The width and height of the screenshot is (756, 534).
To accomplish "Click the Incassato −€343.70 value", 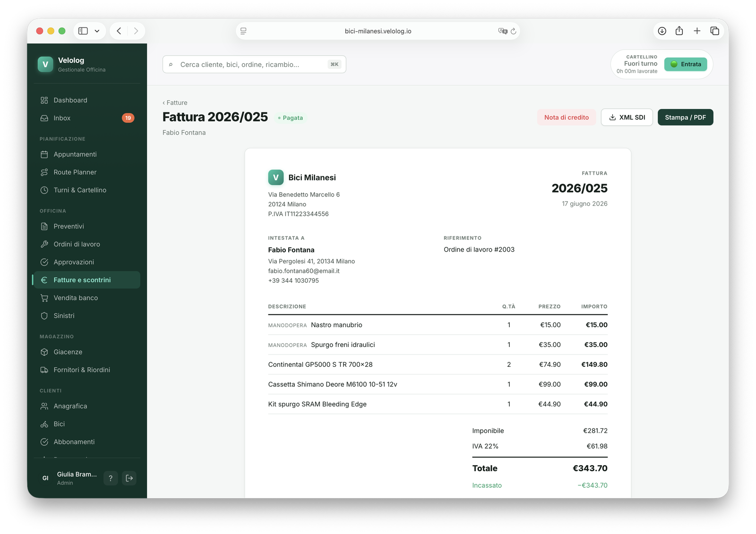I will point(593,485).
